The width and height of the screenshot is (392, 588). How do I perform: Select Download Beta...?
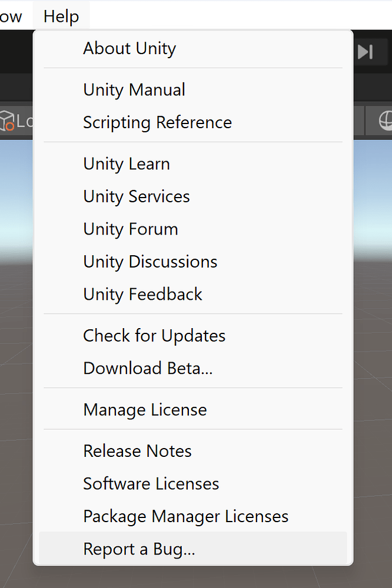[148, 368]
